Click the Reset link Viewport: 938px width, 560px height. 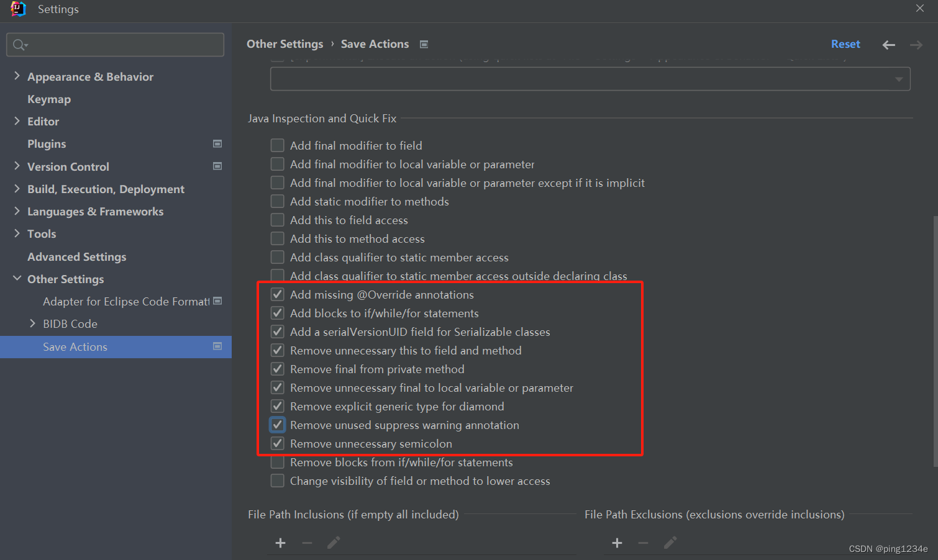click(845, 44)
